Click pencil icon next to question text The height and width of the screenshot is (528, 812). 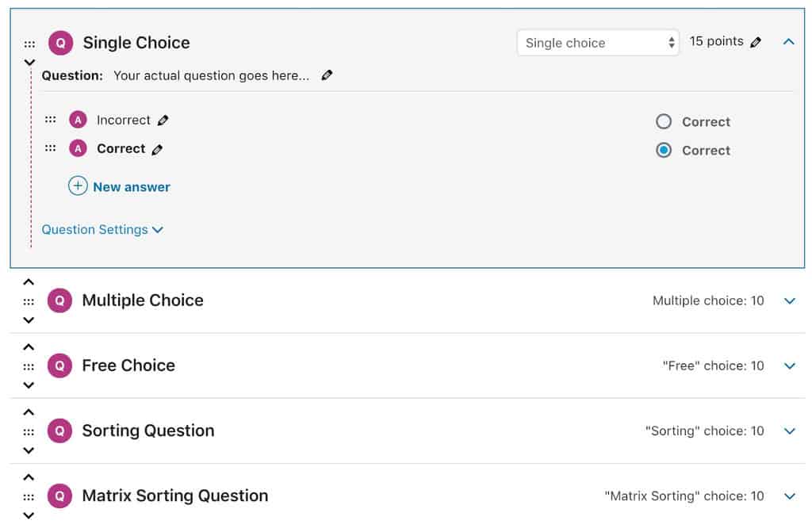click(x=327, y=76)
